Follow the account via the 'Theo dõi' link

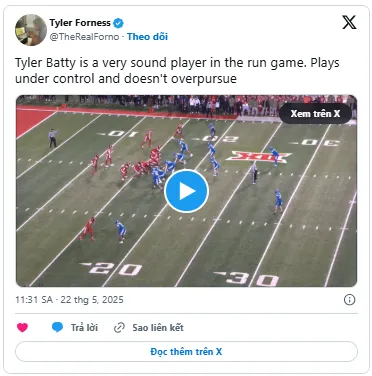(147, 37)
